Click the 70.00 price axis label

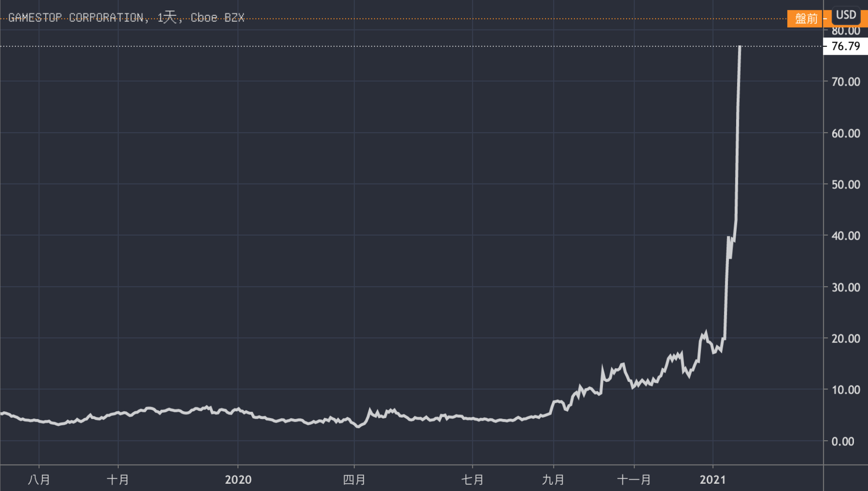click(x=845, y=82)
